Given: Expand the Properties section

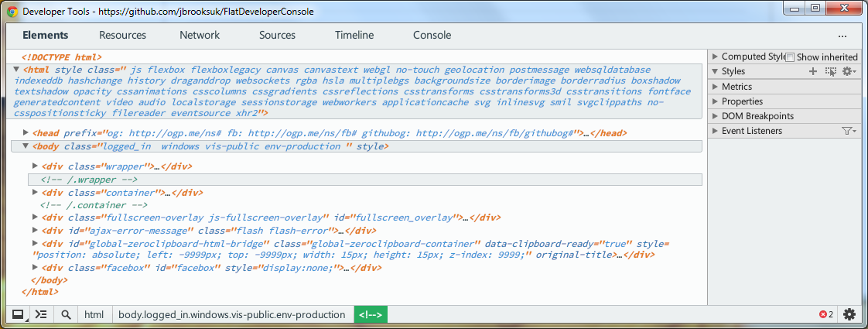Looking at the screenshot, I should pos(716,101).
